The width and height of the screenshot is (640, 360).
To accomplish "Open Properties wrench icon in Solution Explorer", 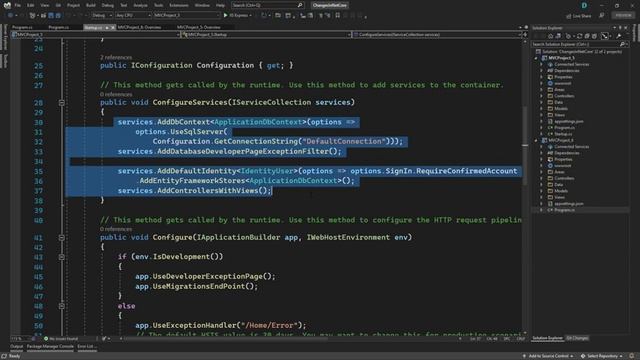I will pos(619,36).
